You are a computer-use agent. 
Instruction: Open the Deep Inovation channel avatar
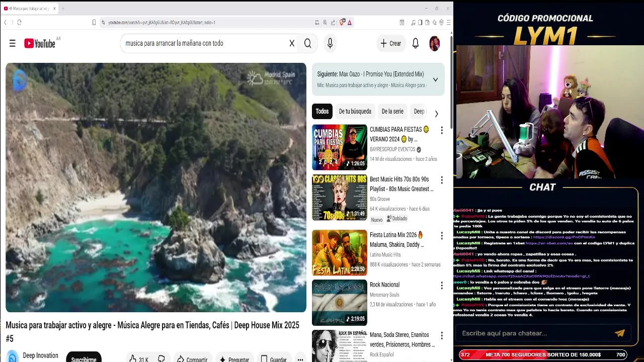tap(13, 356)
